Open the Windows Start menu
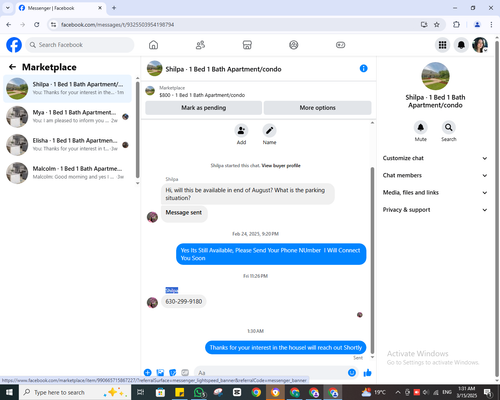 [x=9, y=392]
